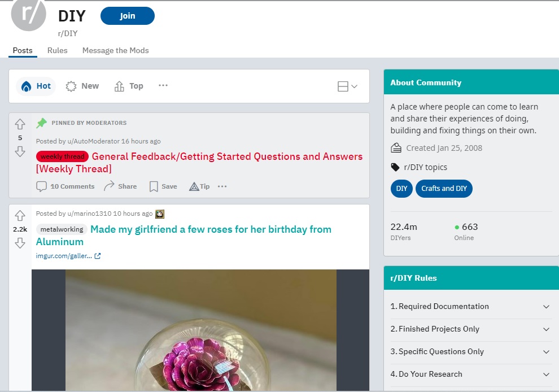The height and width of the screenshot is (392, 559).
Task: Join the r/DIY community
Action: pos(128,16)
